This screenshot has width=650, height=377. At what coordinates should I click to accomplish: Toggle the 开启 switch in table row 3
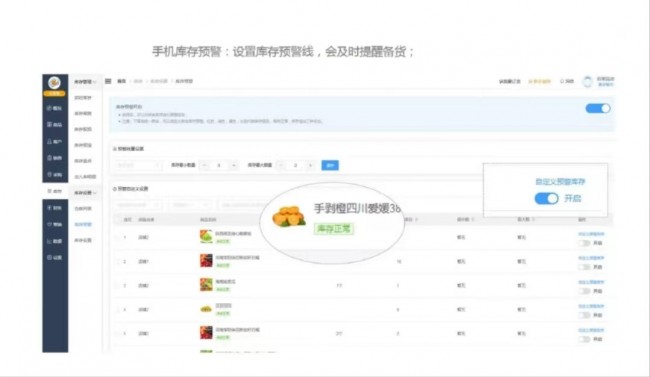tap(584, 291)
